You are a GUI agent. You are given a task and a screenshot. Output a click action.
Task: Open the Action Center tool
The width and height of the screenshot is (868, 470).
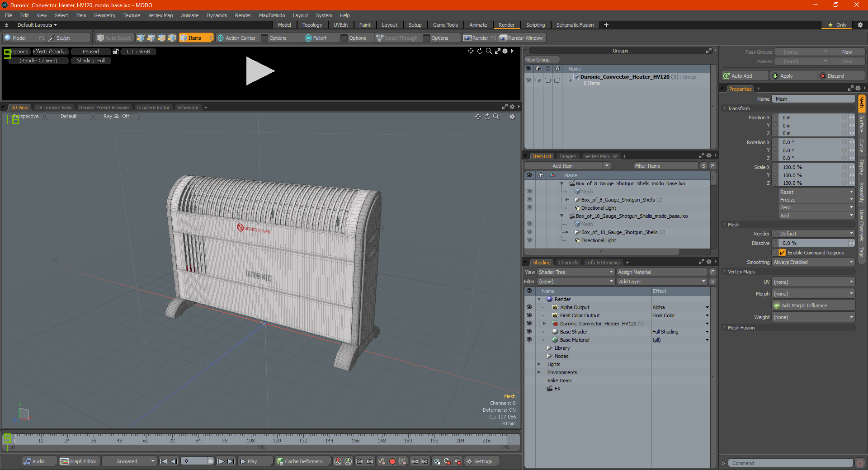click(236, 38)
